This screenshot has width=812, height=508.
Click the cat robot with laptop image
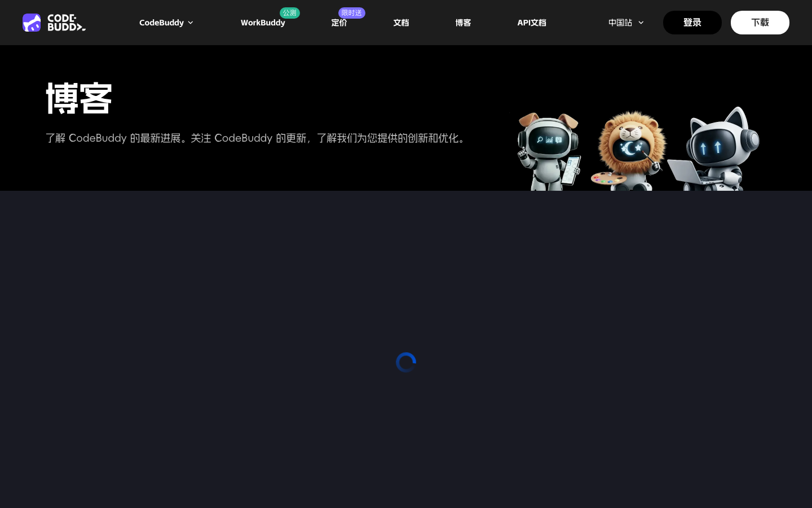click(714, 149)
